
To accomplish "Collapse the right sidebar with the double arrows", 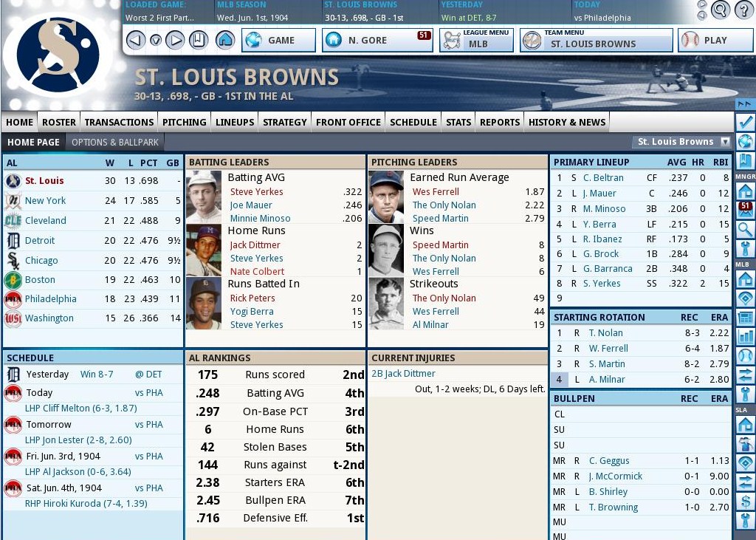I will (x=744, y=103).
